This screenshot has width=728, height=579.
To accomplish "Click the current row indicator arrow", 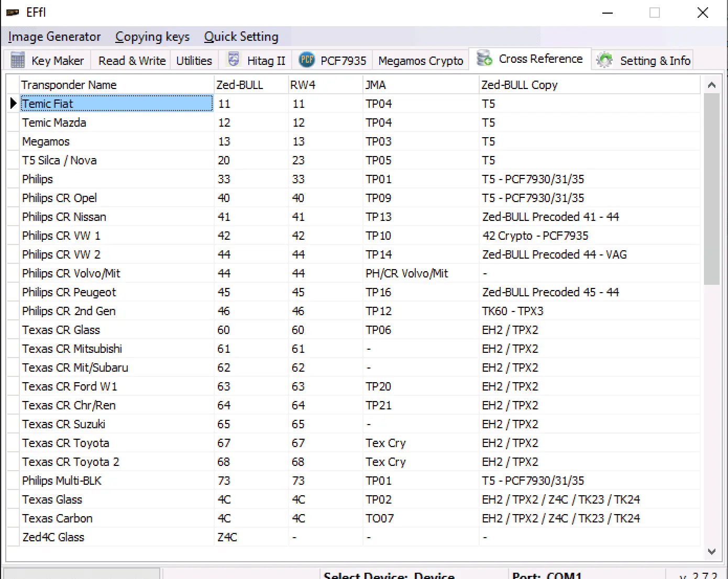I will click(13, 104).
